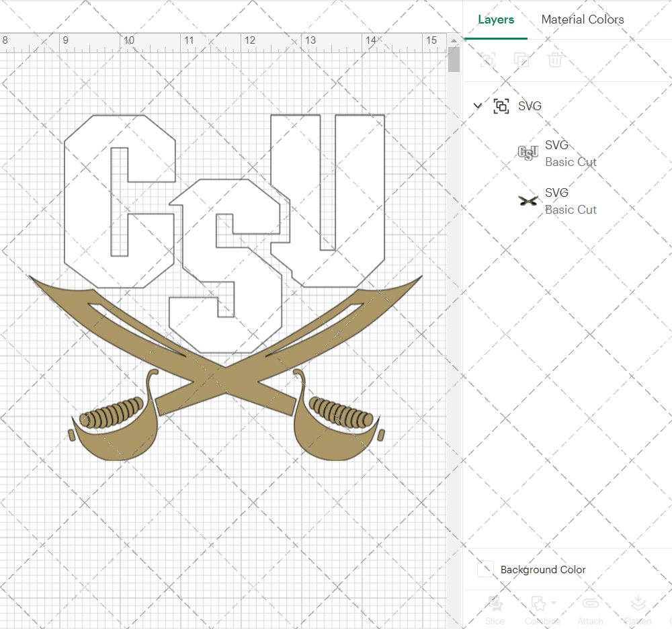The image size is (672, 629).
Task: Click the vertical scrollbar thumb
Action: 454,60
